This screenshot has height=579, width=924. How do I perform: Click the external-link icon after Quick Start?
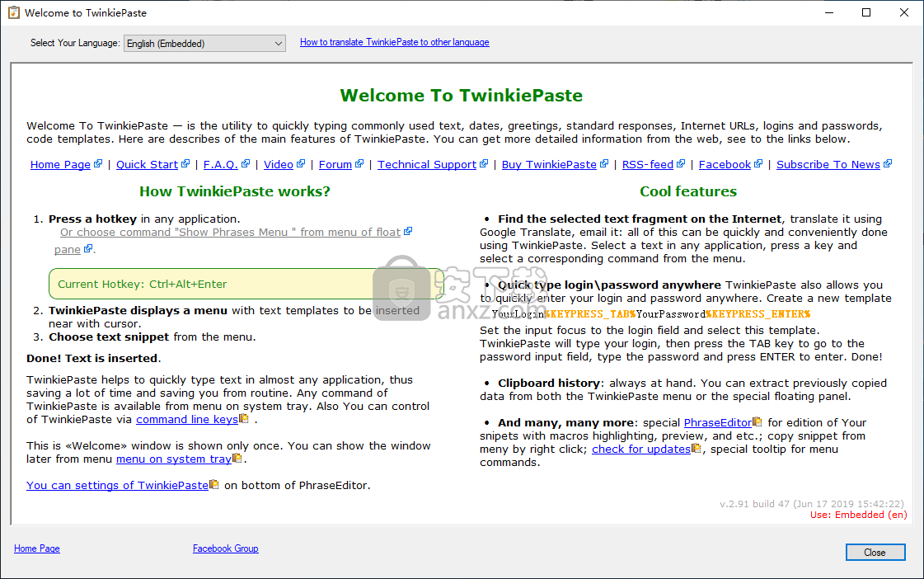pos(185,163)
